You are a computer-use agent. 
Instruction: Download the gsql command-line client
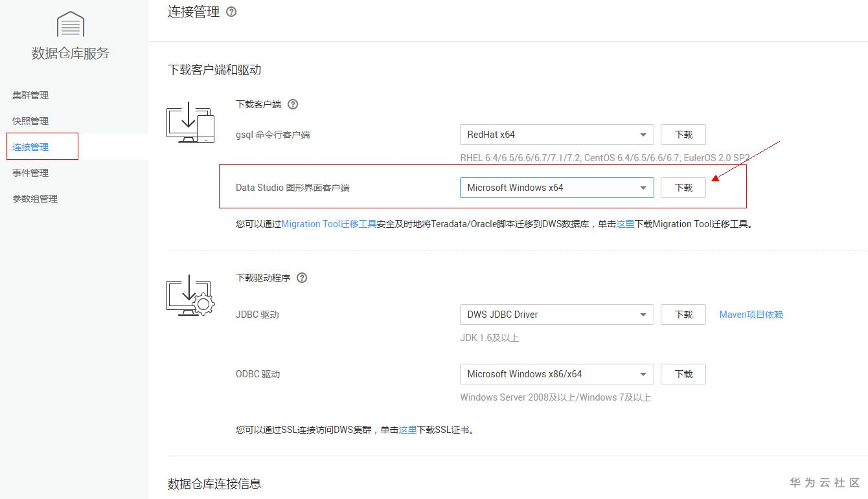click(x=683, y=135)
